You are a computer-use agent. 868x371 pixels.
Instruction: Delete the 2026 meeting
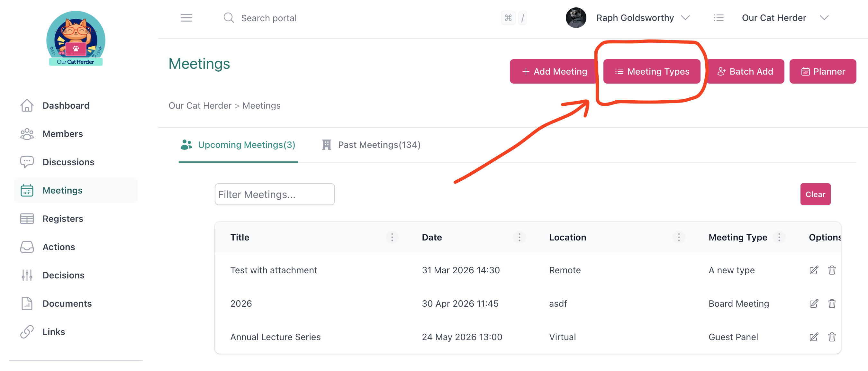click(x=832, y=303)
